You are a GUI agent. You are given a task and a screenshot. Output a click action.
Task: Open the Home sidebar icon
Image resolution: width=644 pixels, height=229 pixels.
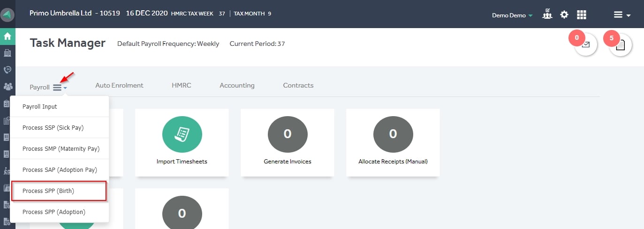[8, 36]
